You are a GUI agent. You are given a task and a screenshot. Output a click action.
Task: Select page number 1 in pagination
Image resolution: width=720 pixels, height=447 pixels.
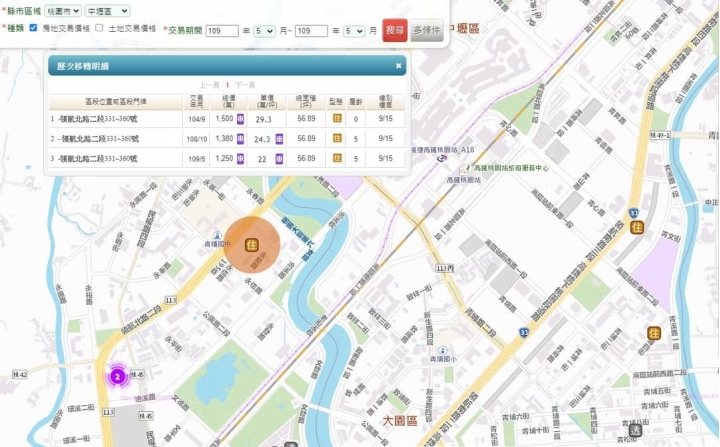point(227,85)
